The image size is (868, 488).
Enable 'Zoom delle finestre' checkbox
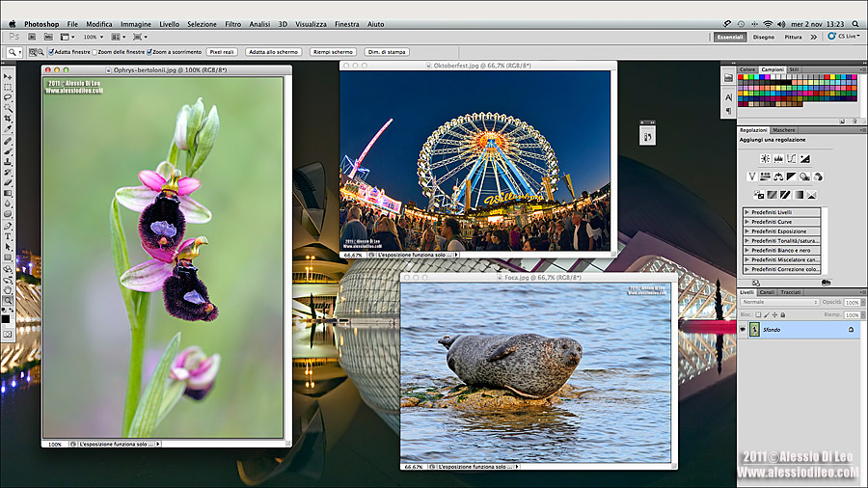[95, 52]
